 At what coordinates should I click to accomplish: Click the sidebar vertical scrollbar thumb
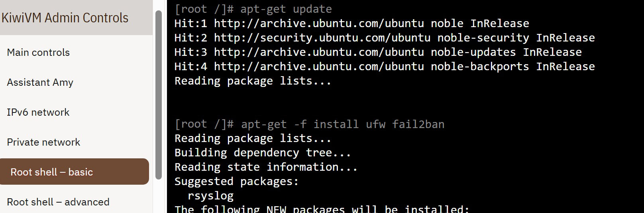coord(159,95)
